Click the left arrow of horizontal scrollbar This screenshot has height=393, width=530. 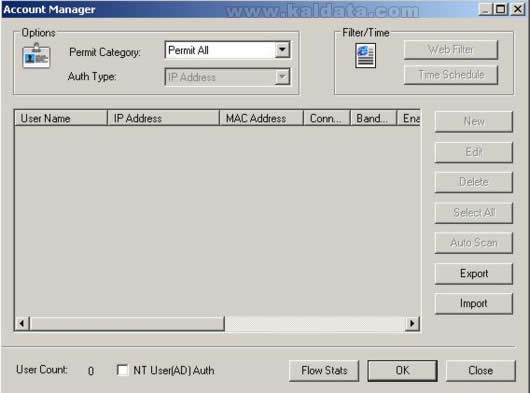[22, 323]
